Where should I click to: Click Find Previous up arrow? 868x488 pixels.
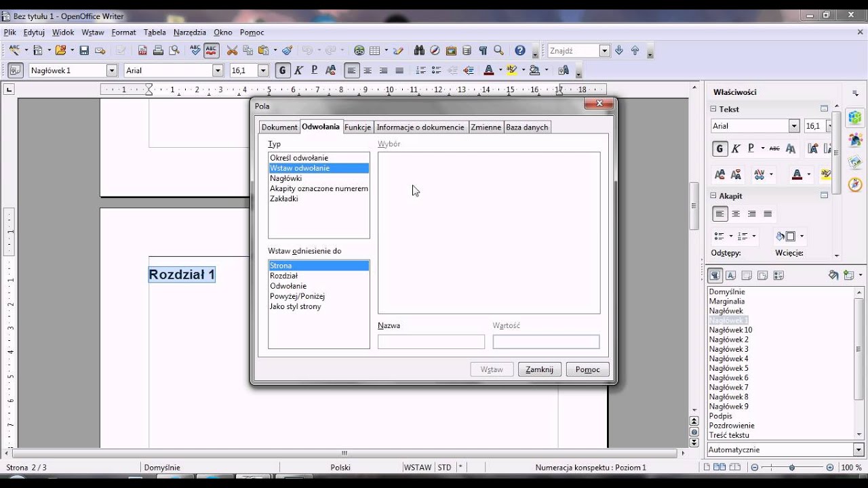click(635, 50)
